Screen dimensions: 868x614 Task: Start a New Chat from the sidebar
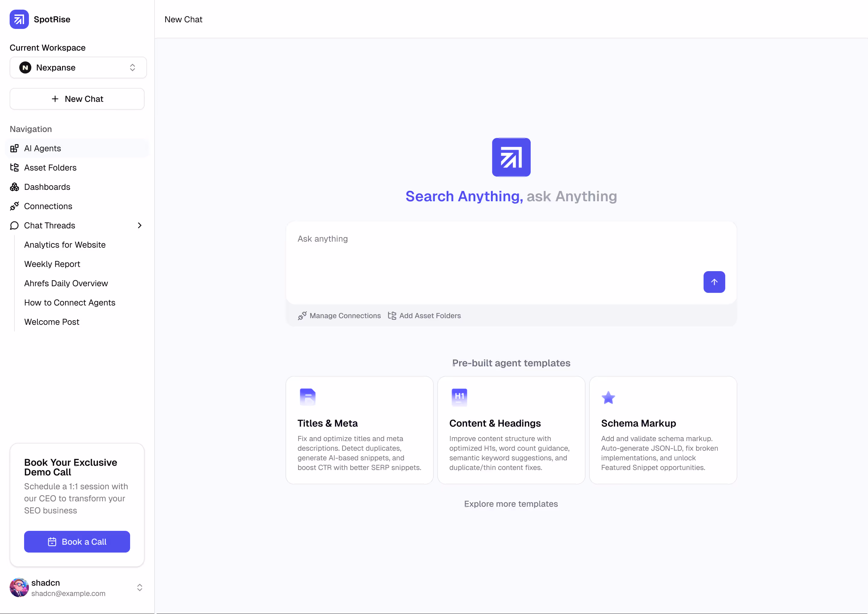point(77,99)
